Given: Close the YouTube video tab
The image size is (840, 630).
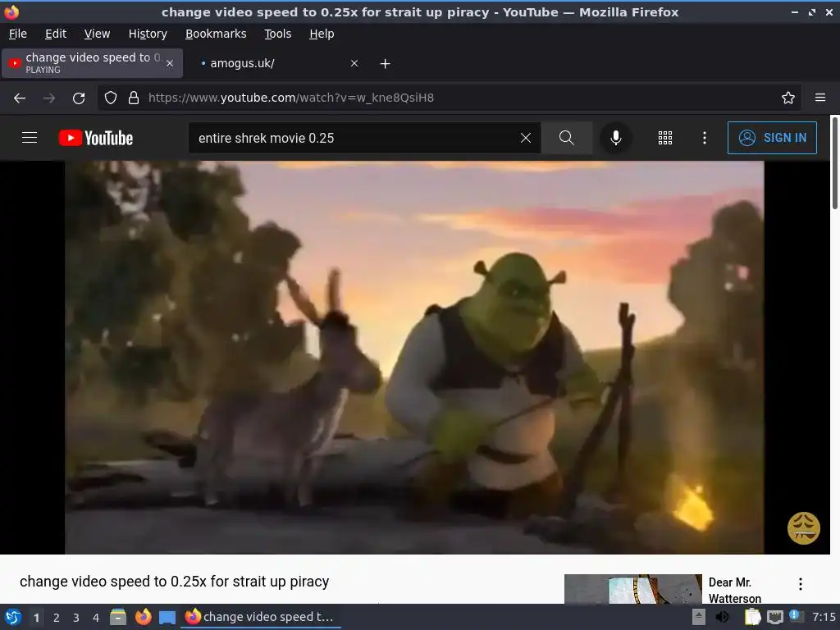Looking at the screenshot, I should (170, 63).
